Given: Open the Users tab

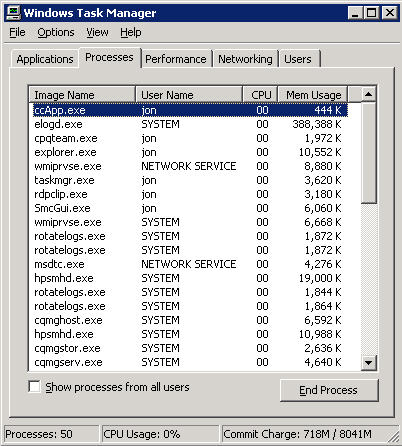Looking at the screenshot, I should (298, 59).
